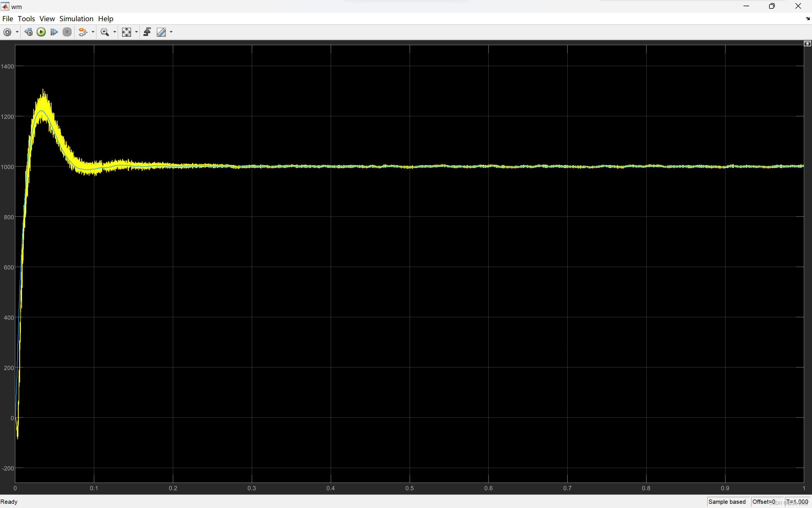Click the Highlight Simulink Block icon
The height and width of the screenshot is (508, 812).
83,32
